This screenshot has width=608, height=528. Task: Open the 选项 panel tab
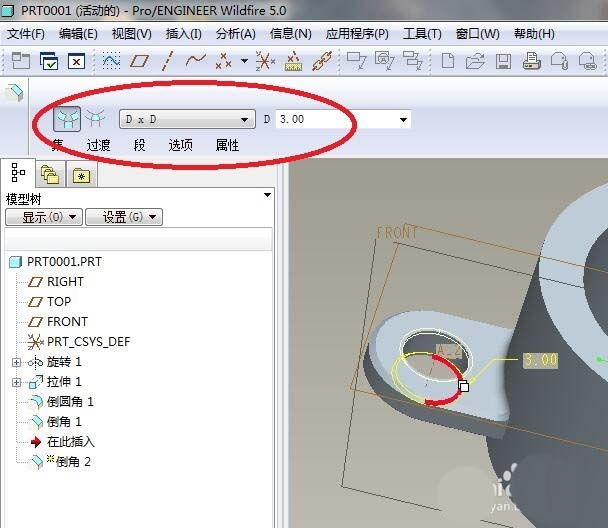point(180,145)
